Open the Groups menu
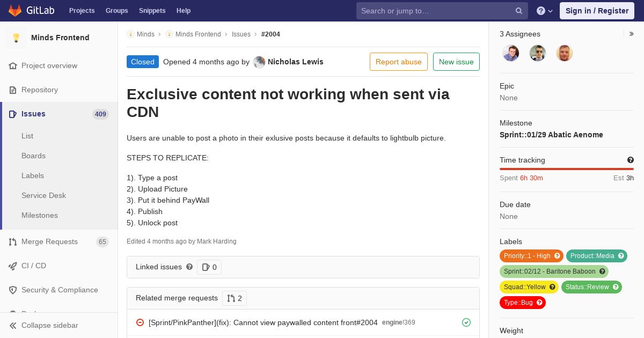The image size is (644, 338). tap(116, 11)
